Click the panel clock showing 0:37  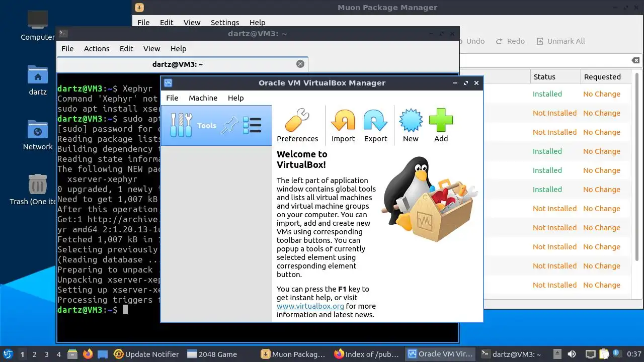pyautogui.click(x=634, y=354)
